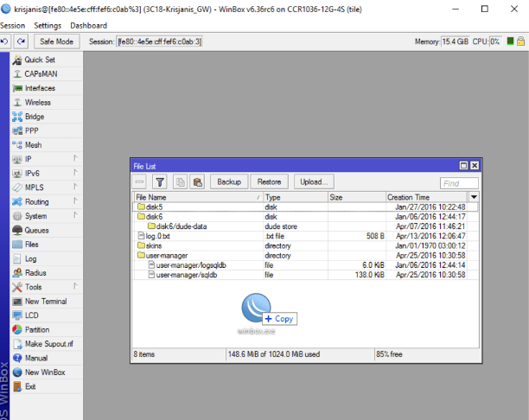This screenshot has width=529, height=420.
Task: Click the Backup button
Action: point(229,181)
